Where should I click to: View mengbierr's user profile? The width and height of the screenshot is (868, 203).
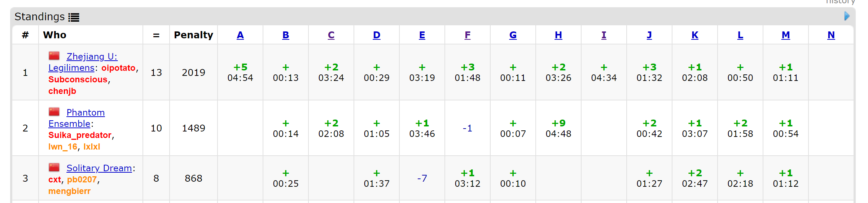(69, 191)
